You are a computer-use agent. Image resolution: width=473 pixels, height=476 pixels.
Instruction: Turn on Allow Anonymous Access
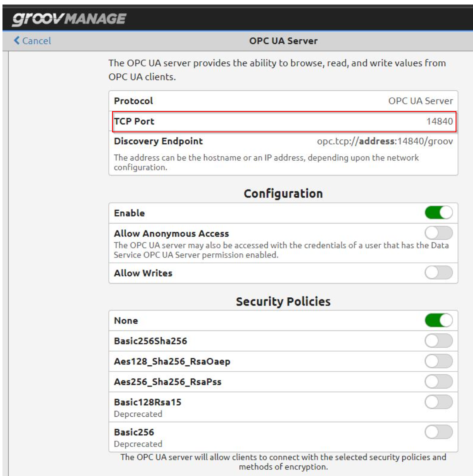pos(439,233)
